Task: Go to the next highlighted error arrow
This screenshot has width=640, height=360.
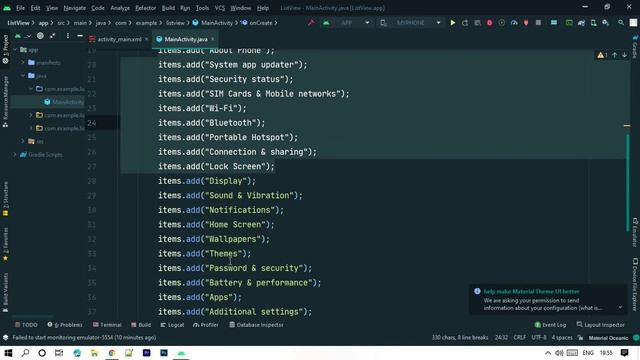Action: click(624, 55)
